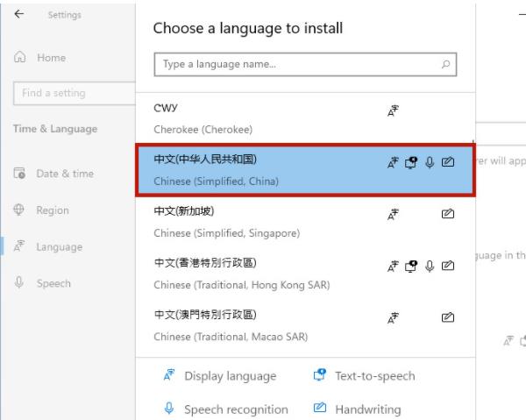The width and height of the screenshot is (526, 420).
Task: Focus the Type a language name box
Action: click(305, 64)
